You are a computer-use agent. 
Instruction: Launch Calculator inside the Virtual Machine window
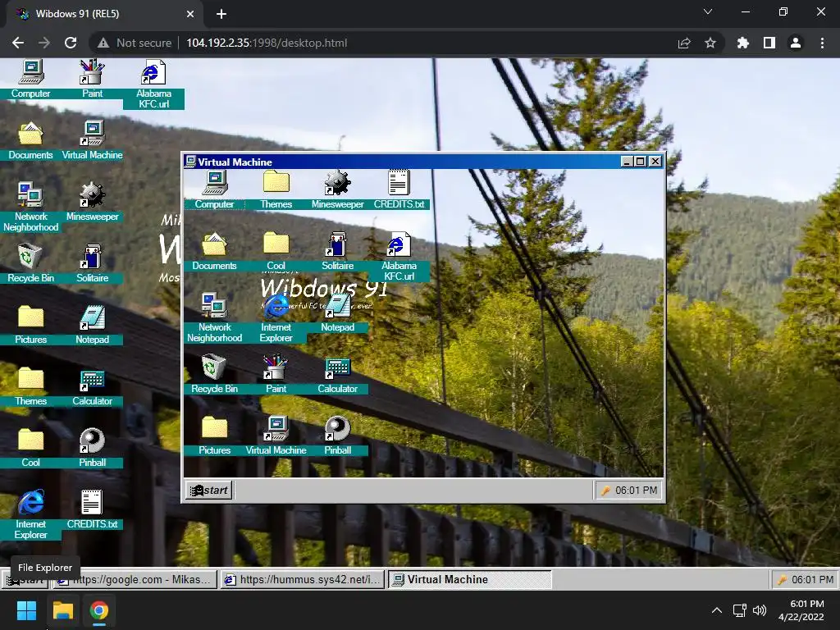[337, 375]
